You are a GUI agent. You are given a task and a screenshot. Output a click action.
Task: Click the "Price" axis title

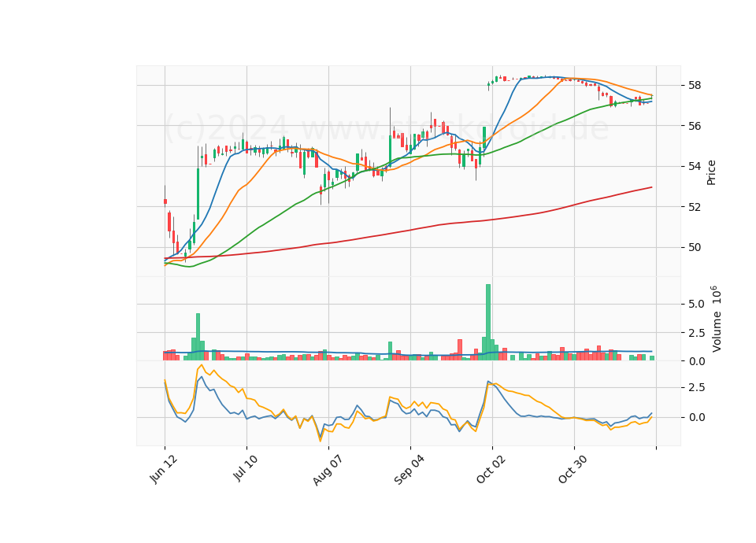coord(711,172)
